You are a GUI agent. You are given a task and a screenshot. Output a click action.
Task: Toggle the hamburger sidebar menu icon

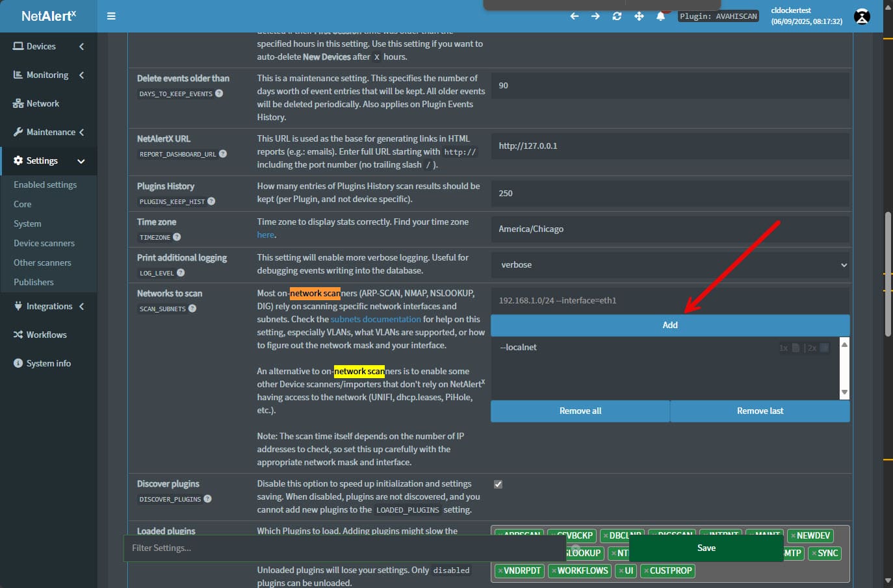point(111,16)
